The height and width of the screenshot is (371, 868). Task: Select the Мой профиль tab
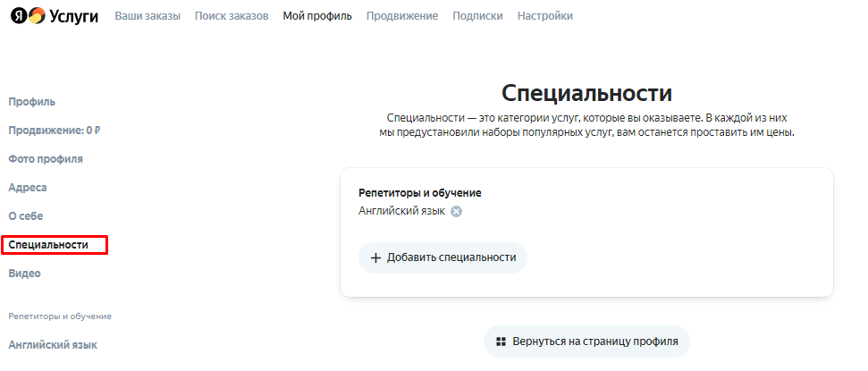pyautogui.click(x=317, y=16)
